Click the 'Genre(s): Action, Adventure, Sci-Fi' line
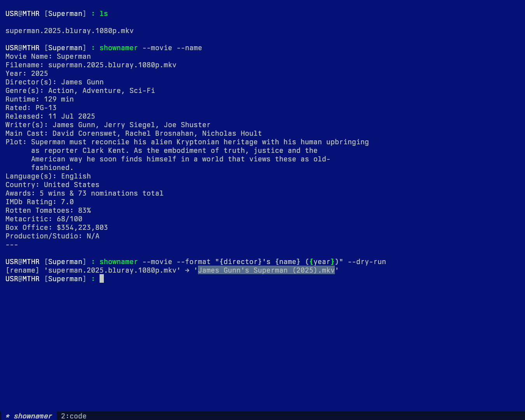Screen dimensions: 525x420 [80, 91]
